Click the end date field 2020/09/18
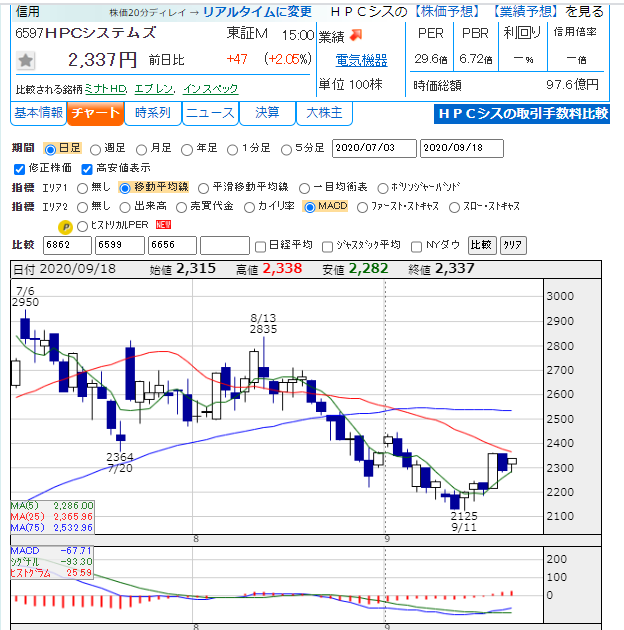Viewport: 624px width, 630px height. (461, 149)
